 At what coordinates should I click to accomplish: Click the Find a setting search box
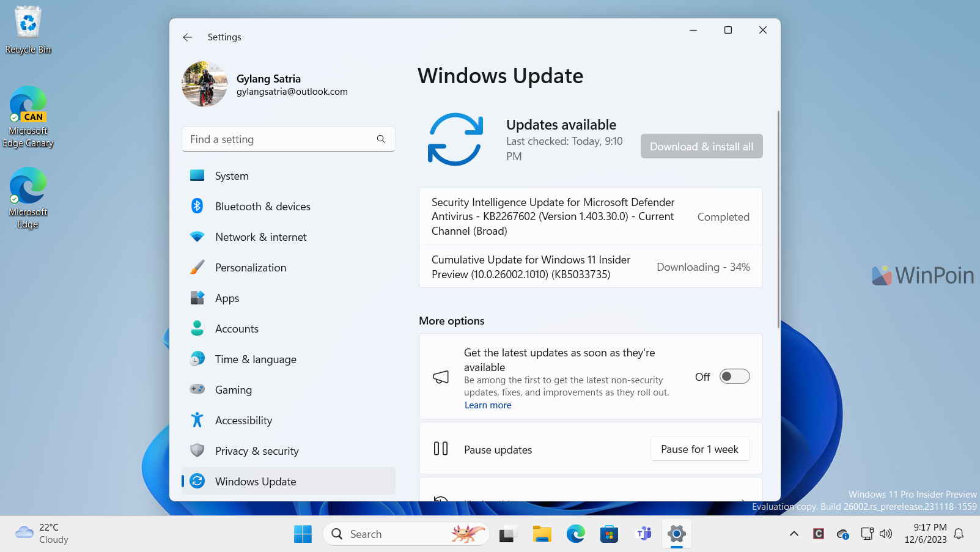tap(281, 139)
